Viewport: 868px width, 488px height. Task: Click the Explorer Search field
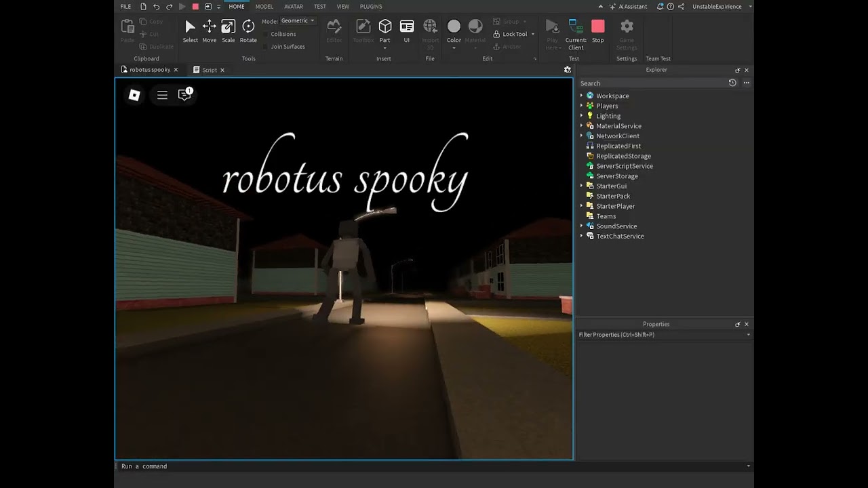[x=652, y=83]
